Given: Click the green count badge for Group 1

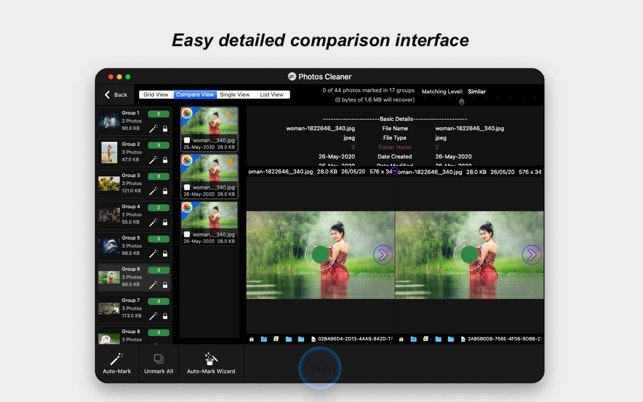Looking at the screenshot, I should pyautogui.click(x=158, y=114).
